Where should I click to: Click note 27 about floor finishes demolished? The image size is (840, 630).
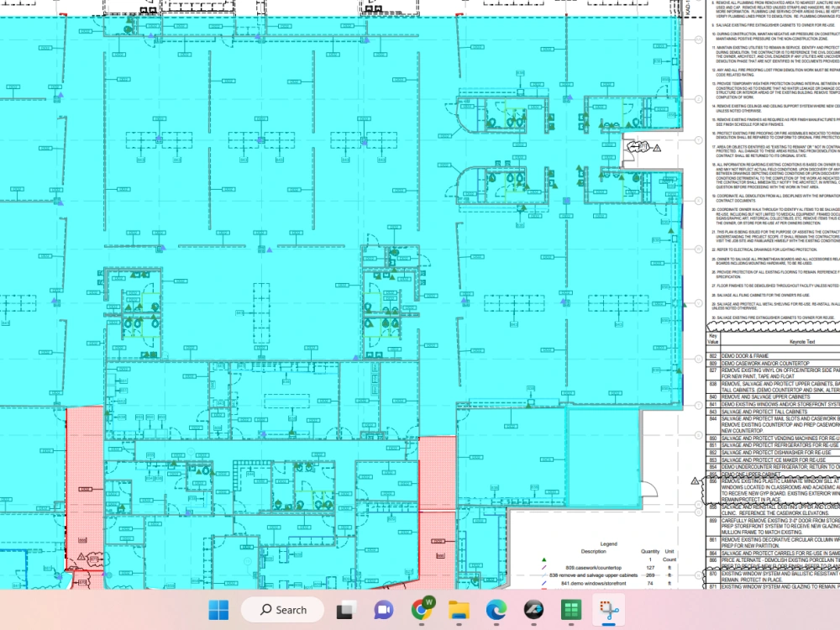775,286
